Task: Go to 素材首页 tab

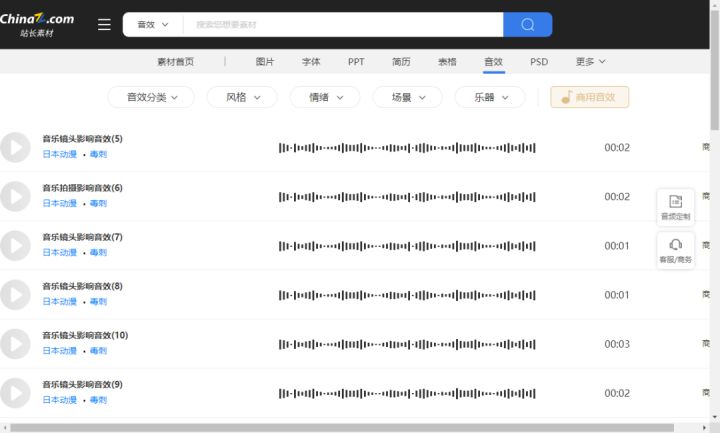Action: (175, 62)
